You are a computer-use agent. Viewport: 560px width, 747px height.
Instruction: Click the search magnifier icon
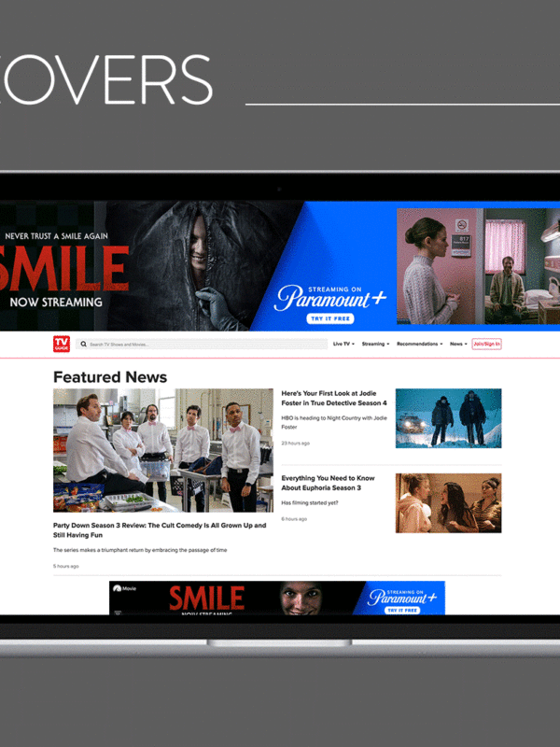click(x=83, y=344)
